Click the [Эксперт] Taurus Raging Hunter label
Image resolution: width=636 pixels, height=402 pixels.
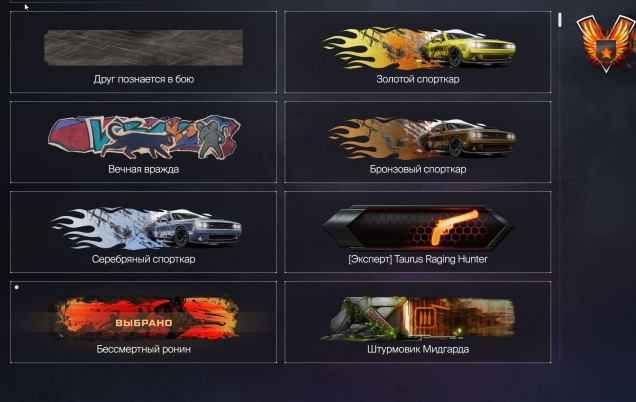tap(418, 259)
